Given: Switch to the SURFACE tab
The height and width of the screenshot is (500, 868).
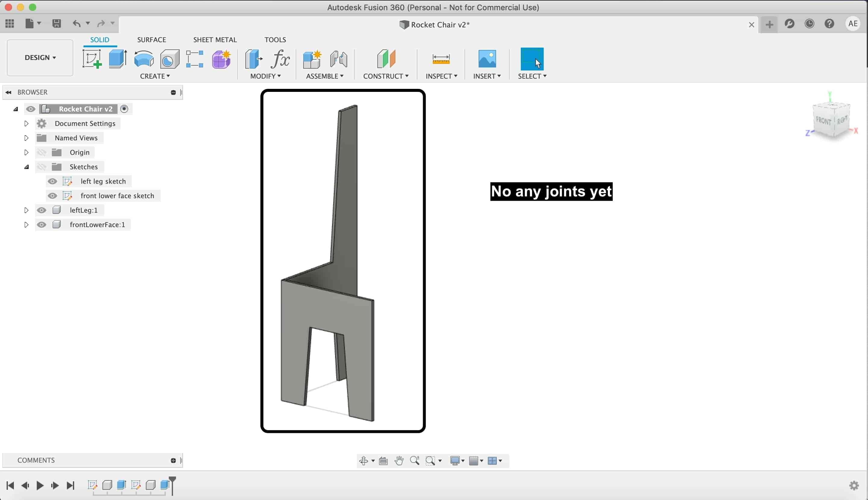Looking at the screenshot, I should [x=152, y=39].
